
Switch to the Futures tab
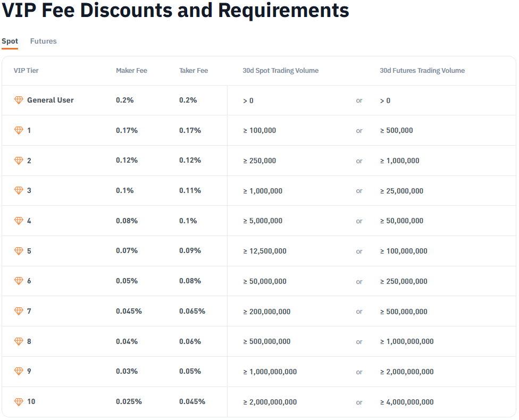44,41
